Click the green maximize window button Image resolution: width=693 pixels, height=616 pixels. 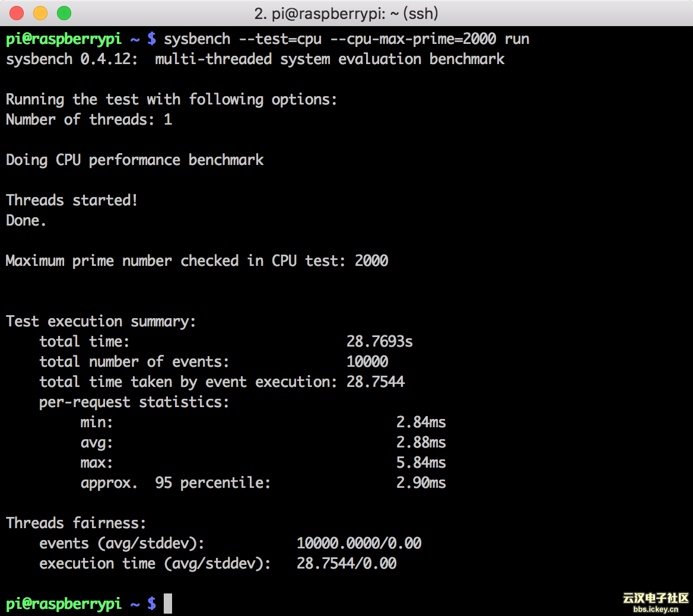(64, 13)
